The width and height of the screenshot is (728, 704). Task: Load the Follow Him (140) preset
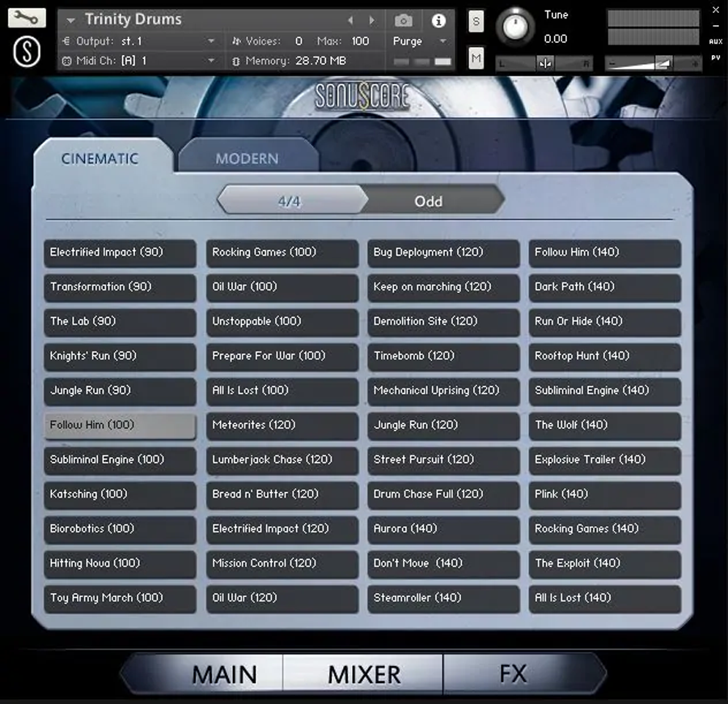point(605,252)
